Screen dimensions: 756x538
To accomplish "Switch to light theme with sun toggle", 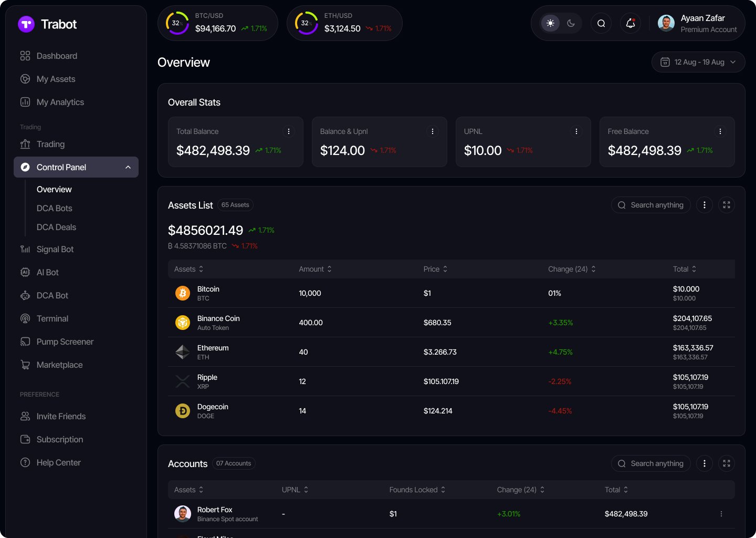I will (x=550, y=23).
